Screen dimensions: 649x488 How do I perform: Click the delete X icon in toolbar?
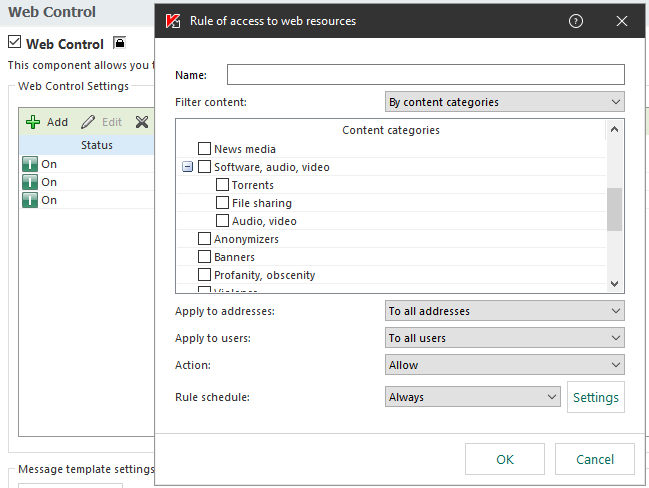click(142, 122)
